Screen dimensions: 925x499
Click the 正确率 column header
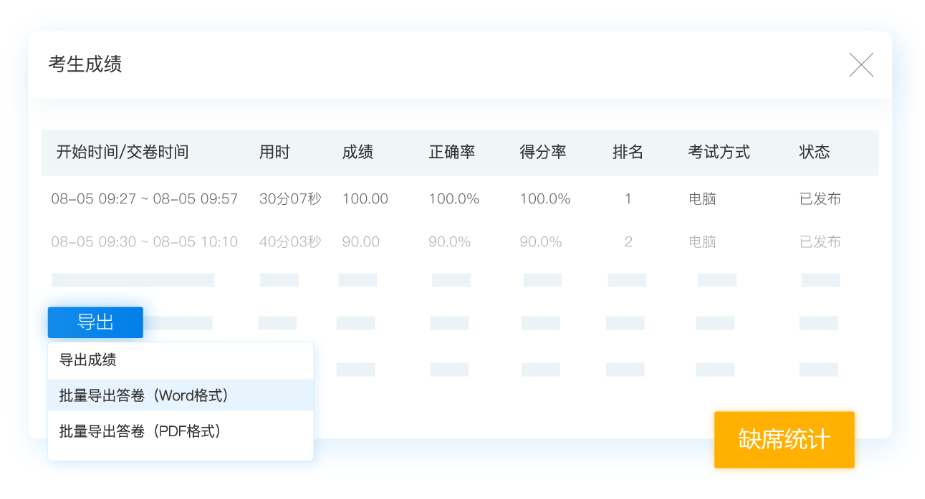tap(452, 152)
